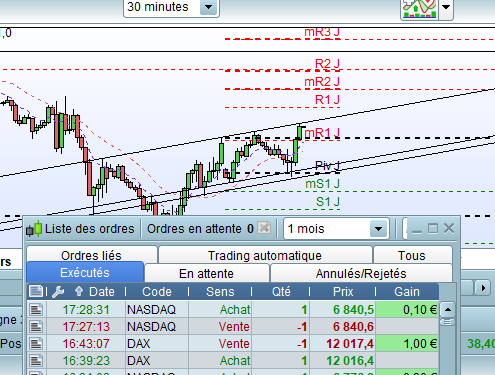The image size is (495, 375).
Task: Select the En attente tab
Action: (x=207, y=273)
